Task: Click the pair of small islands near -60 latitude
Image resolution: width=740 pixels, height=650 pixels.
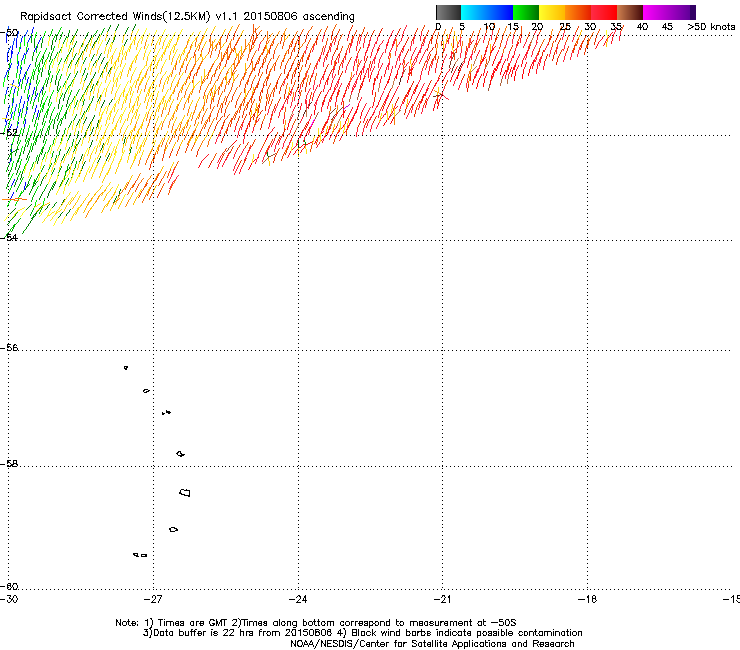Action: click(x=140, y=555)
